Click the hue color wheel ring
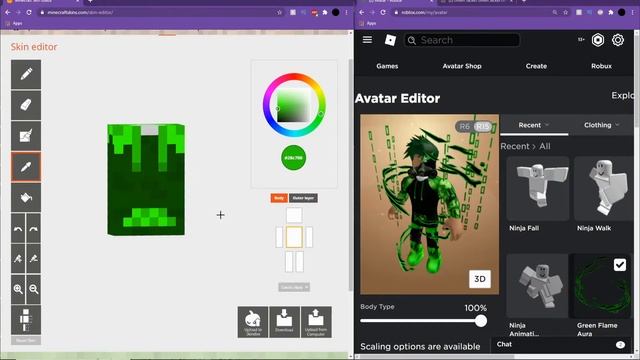 pos(294,77)
